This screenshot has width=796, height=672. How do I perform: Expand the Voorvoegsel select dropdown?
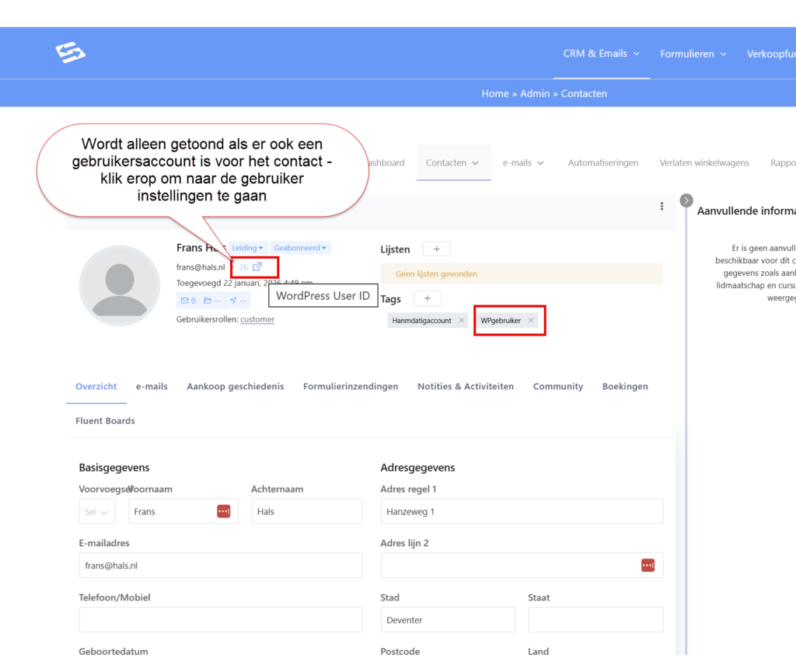(x=97, y=512)
